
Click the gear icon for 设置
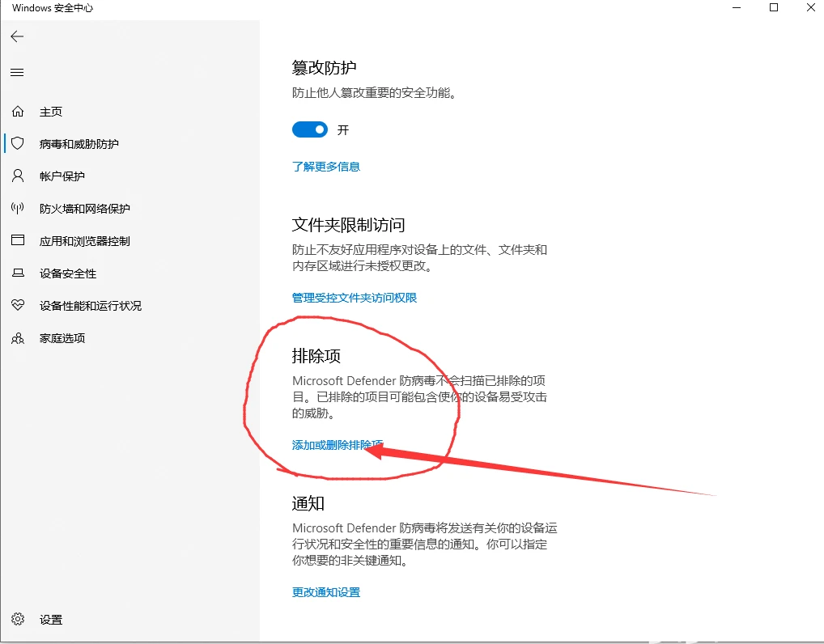18,619
